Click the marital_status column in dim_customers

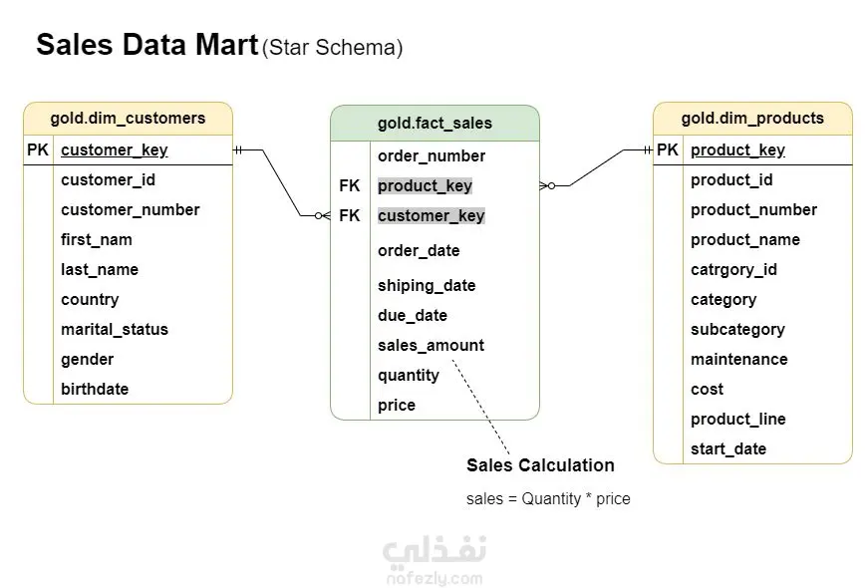115,330
